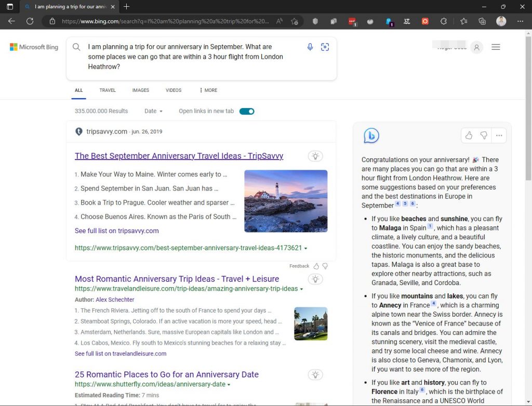Open more options in chat answer panel
The height and width of the screenshot is (406, 532).
(x=499, y=136)
